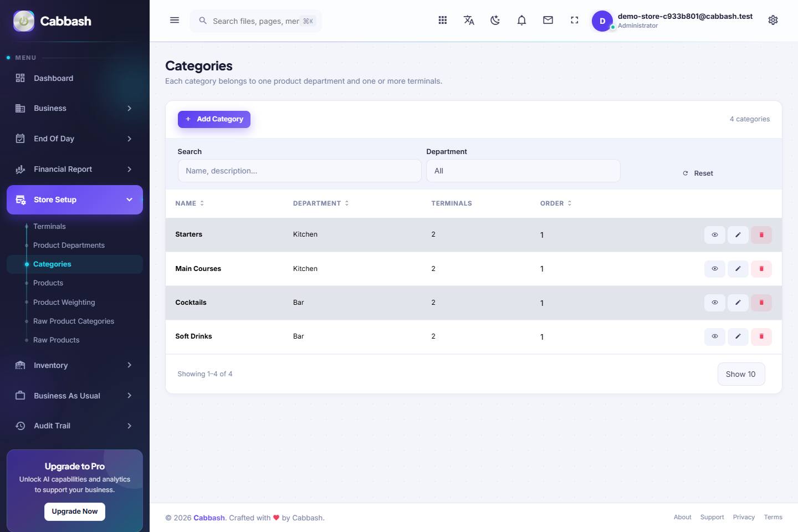Edit the Soft Drinks category
The width and height of the screenshot is (798, 532).
point(738,336)
